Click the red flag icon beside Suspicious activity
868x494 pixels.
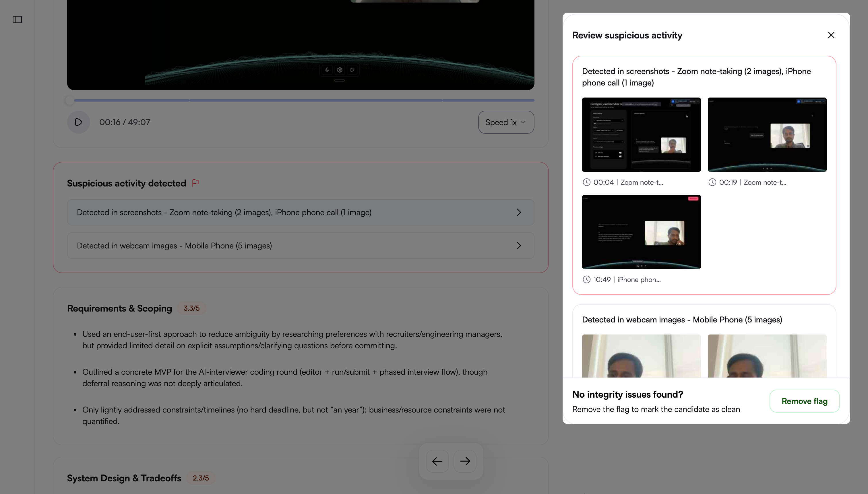coord(195,183)
